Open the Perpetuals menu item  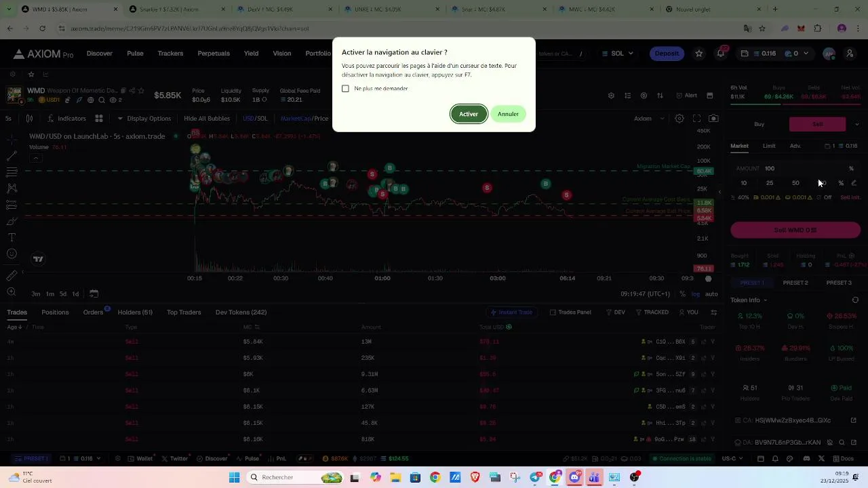[x=214, y=54]
